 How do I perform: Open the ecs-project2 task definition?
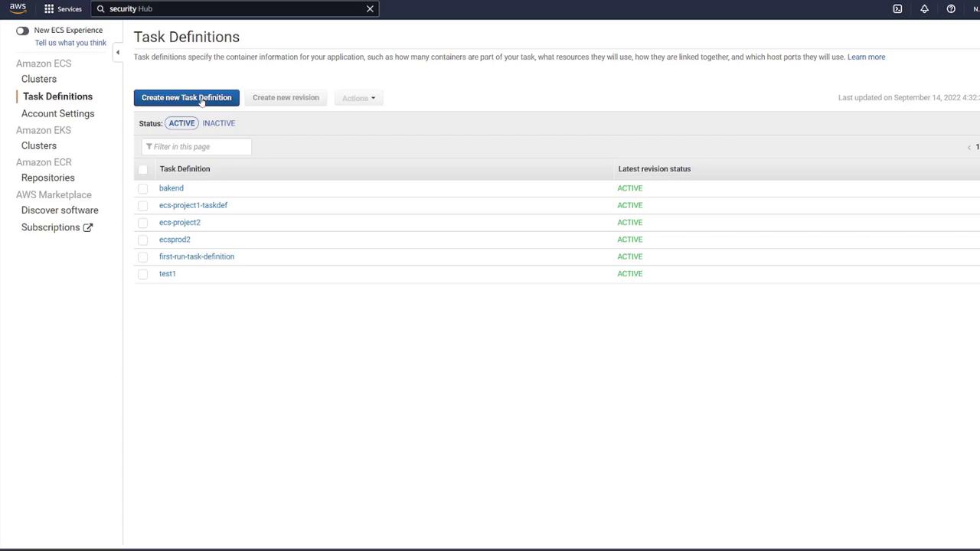180,223
